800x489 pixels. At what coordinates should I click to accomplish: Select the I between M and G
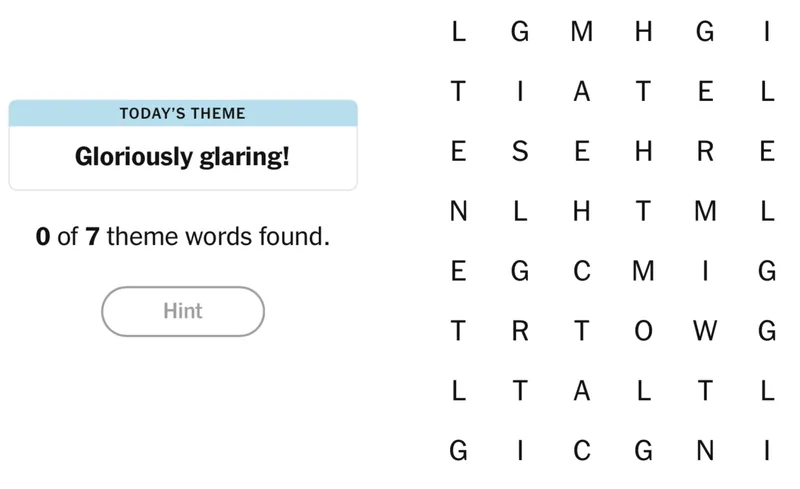tap(705, 272)
